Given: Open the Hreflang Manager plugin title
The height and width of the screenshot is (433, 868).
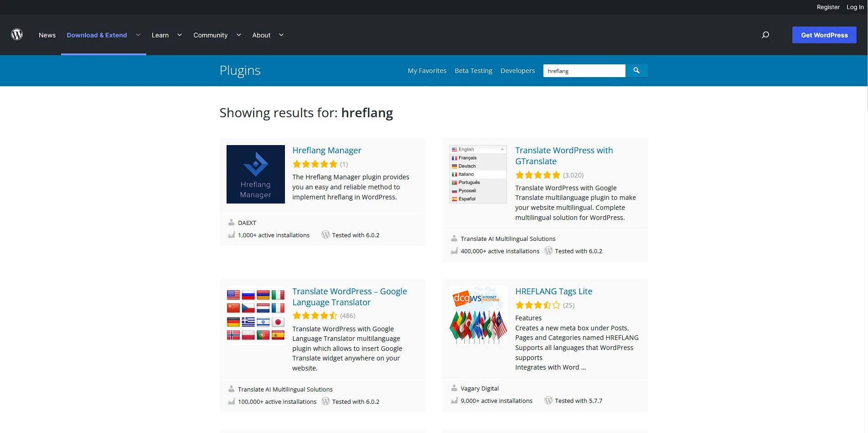Looking at the screenshot, I should (x=326, y=151).
